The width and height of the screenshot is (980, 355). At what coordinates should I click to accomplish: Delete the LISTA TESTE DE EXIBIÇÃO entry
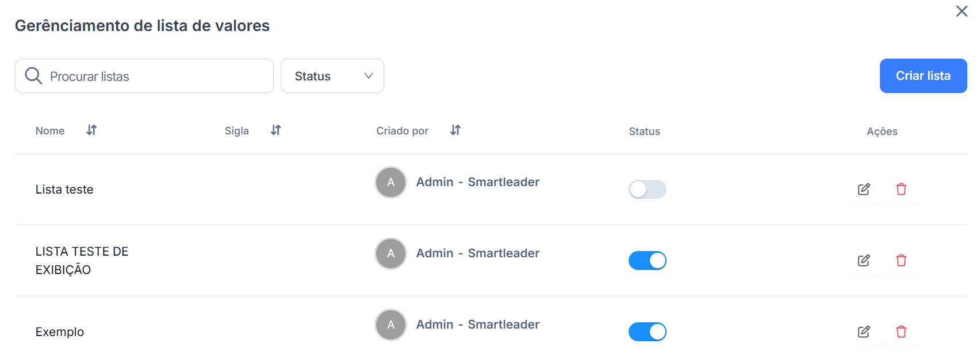point(901,261)
